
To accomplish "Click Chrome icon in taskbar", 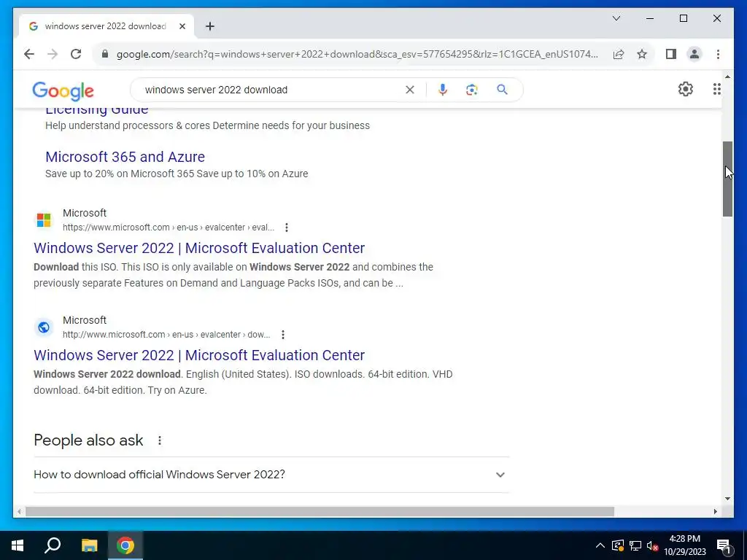I will pos(125,545).
